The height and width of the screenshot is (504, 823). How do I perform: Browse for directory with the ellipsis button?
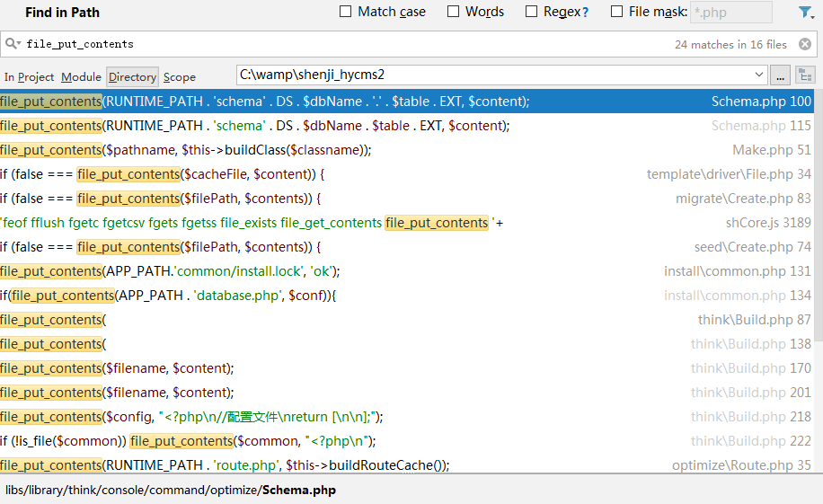780,75
